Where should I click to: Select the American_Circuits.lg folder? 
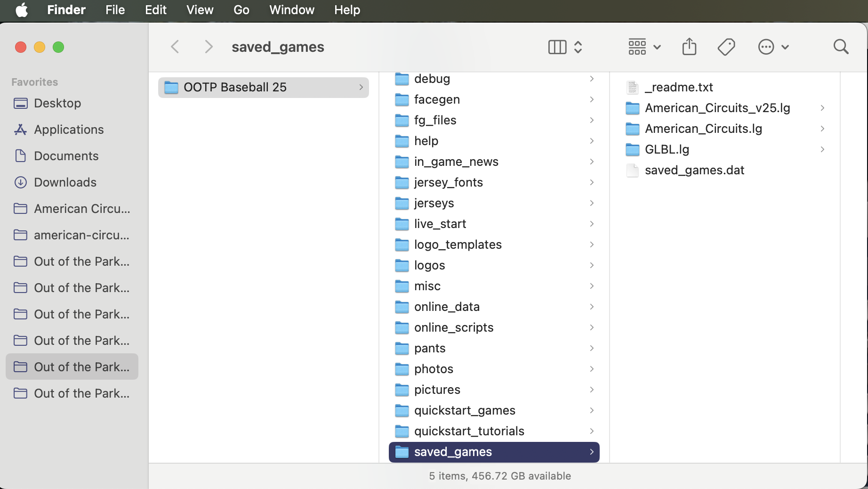pos(725,129)
